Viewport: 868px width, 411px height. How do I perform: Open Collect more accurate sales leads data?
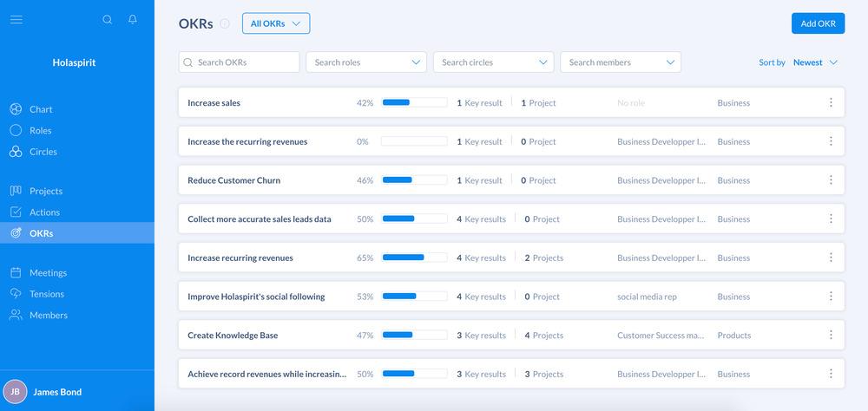tap(259, 219)
